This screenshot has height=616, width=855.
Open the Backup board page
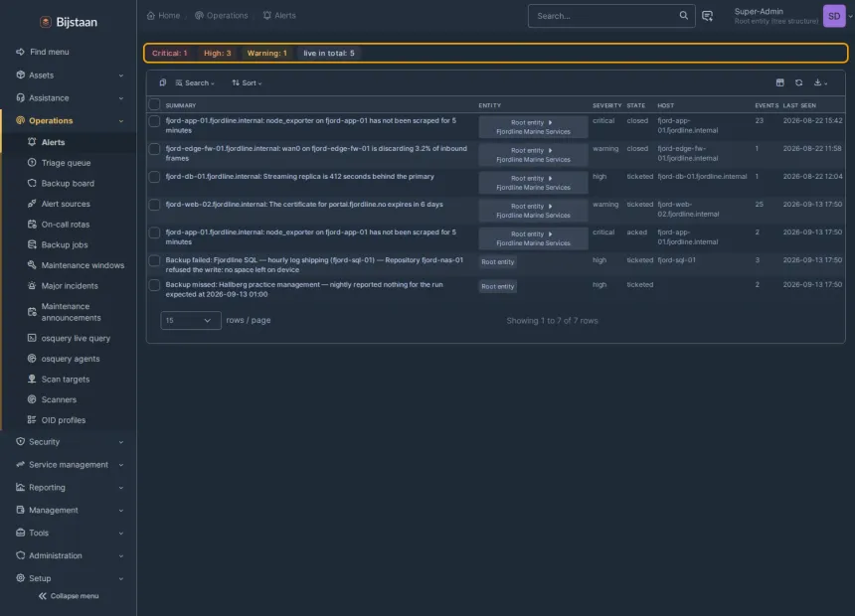point(68,183)
